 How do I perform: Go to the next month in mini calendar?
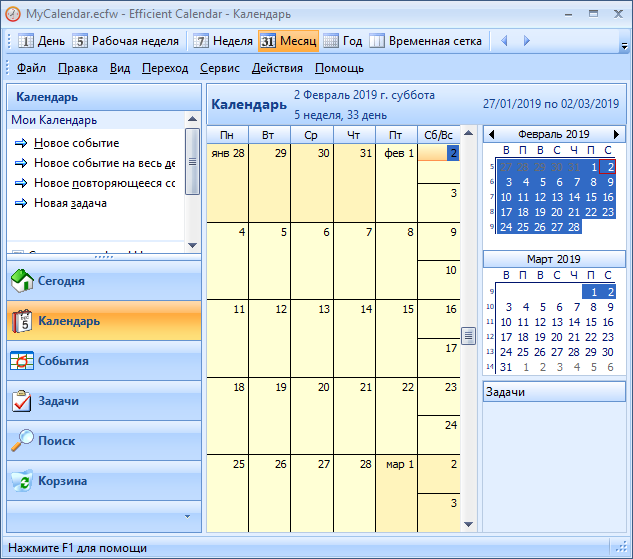[x=616, y=134]
